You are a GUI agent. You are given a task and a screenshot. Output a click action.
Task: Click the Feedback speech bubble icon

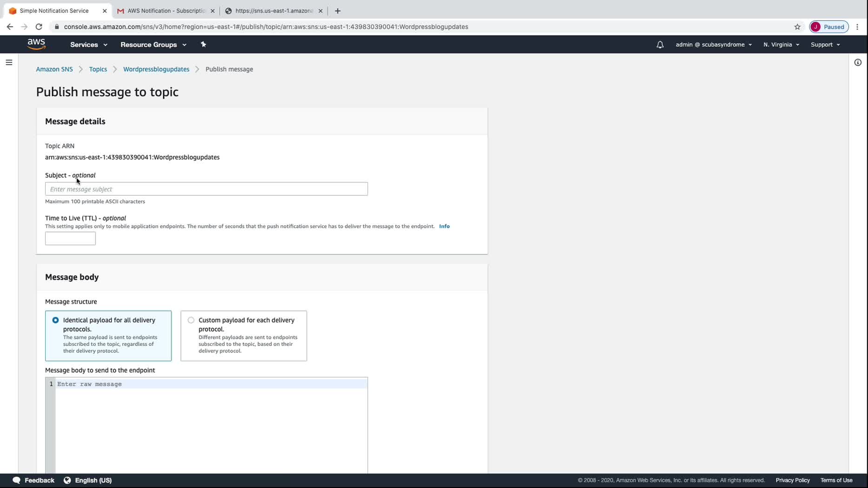[16, 480]
